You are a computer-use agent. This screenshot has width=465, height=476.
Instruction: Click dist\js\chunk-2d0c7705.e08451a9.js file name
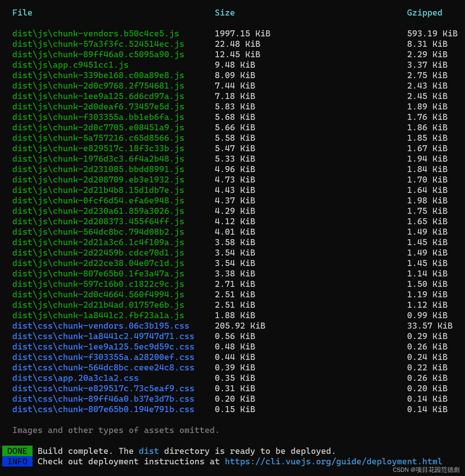pos(98,127)
